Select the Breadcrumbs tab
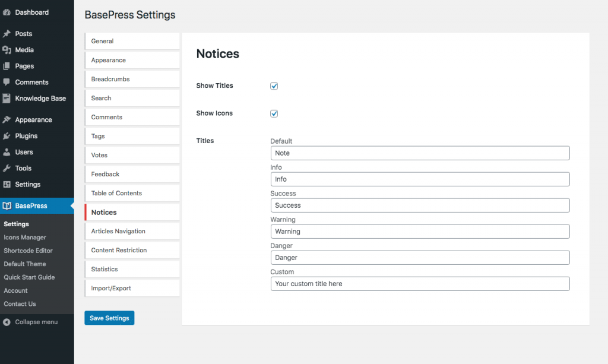The height and width of the screenshot is (364, 608). point(132,79)
